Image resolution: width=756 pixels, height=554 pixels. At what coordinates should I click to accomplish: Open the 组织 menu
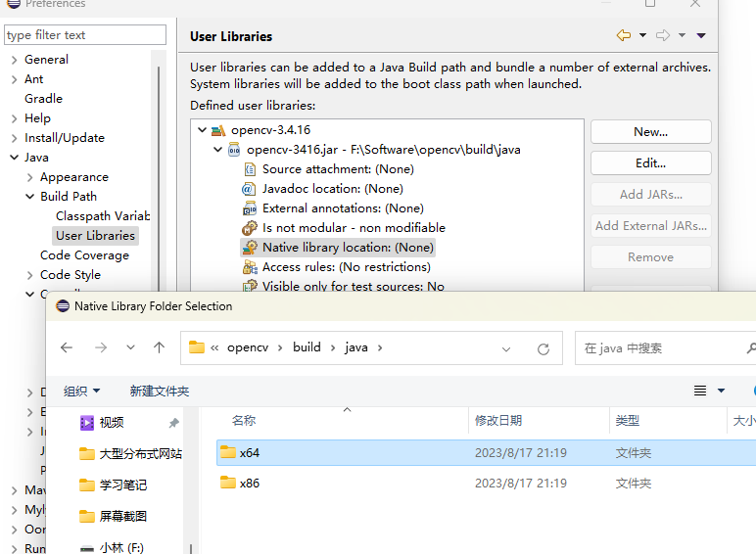click(81, 391)
